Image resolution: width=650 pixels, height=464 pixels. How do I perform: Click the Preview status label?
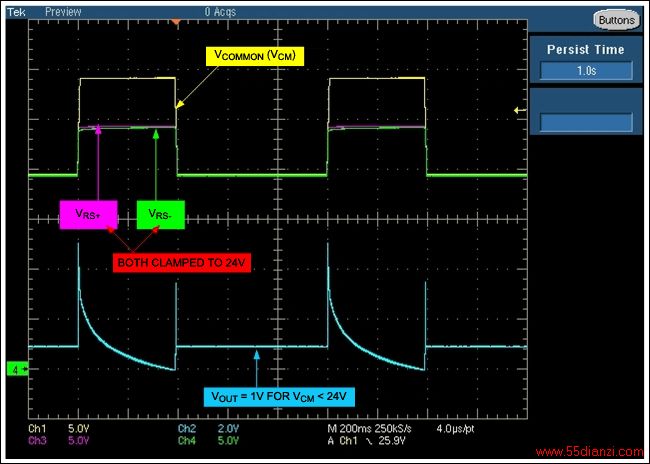63,12
